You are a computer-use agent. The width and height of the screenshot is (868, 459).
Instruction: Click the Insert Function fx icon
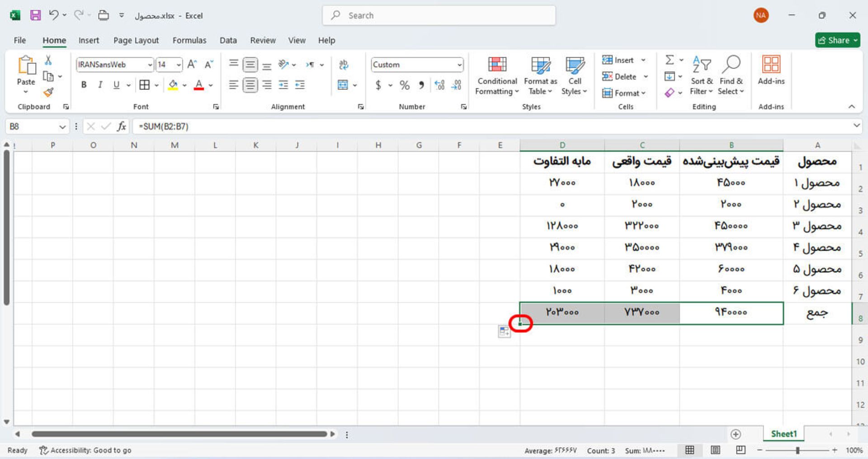[x=121, y=126]
